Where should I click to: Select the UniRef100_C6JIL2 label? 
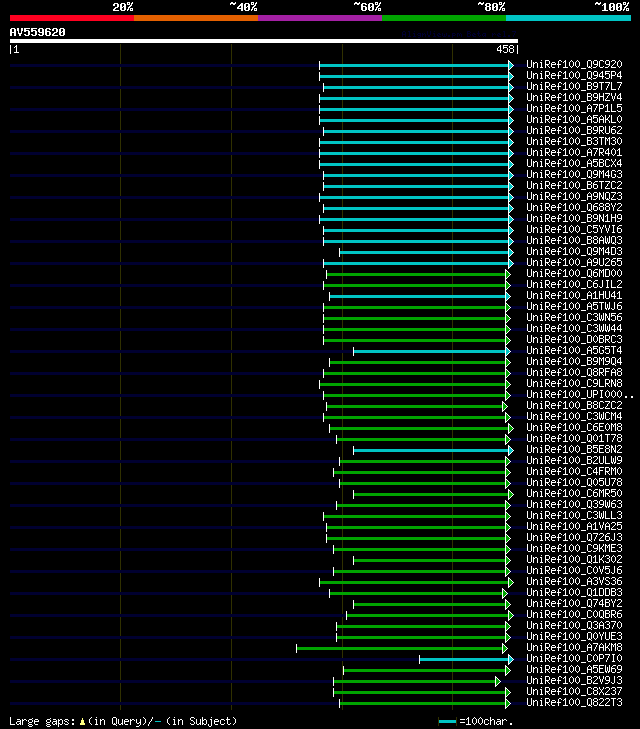[574, 285]
